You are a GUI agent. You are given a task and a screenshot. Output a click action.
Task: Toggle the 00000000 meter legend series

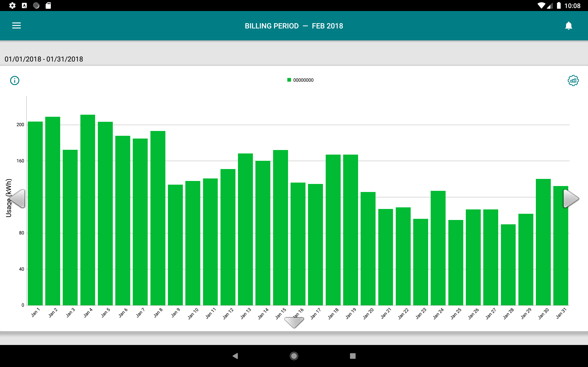pos(300,80)
